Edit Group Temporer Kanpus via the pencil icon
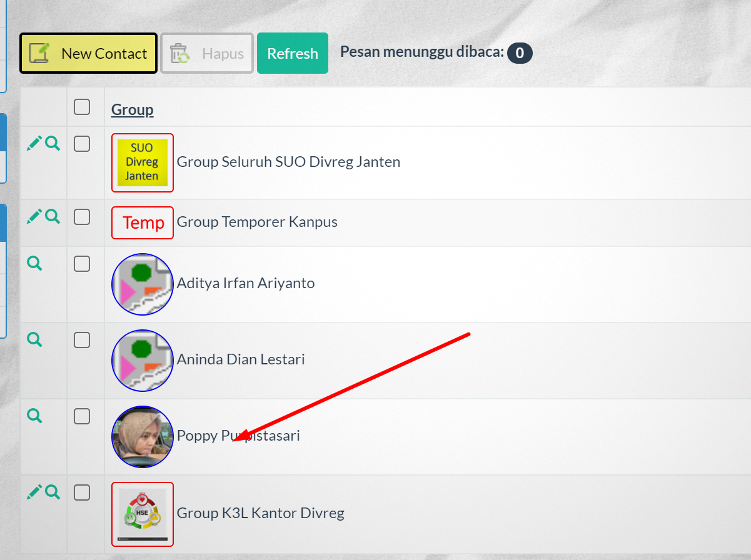This screenshot has width=751, height=560. pos(34,216)
